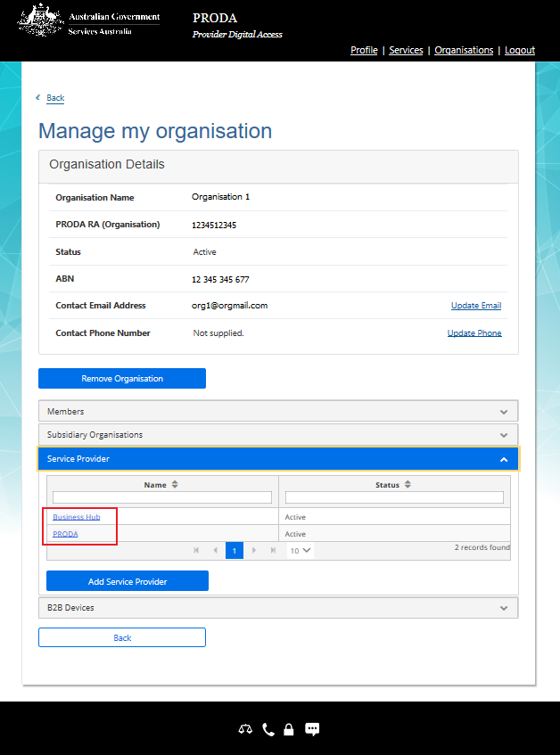Click the Update Email link

[475, 306]
